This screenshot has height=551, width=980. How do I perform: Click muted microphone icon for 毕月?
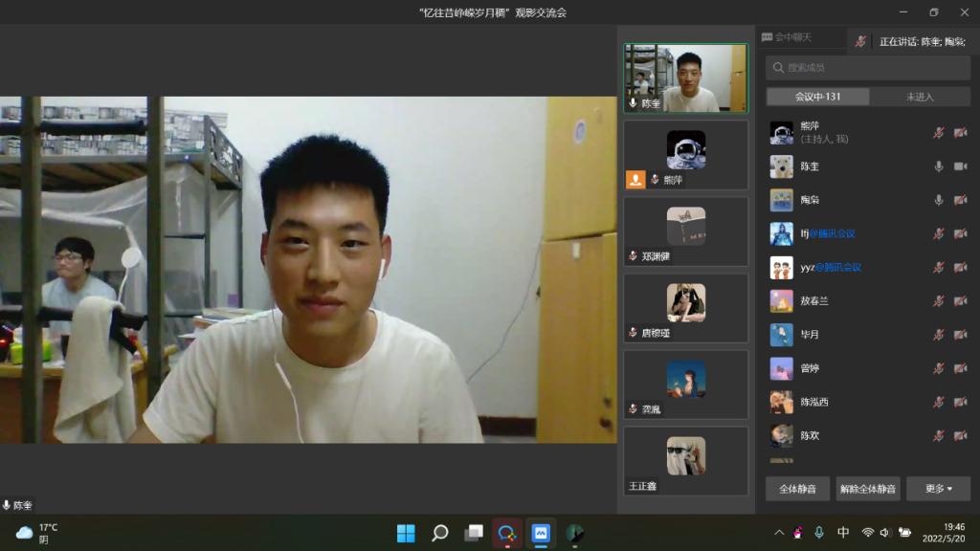pyautogui.click(x=939, y=335)
